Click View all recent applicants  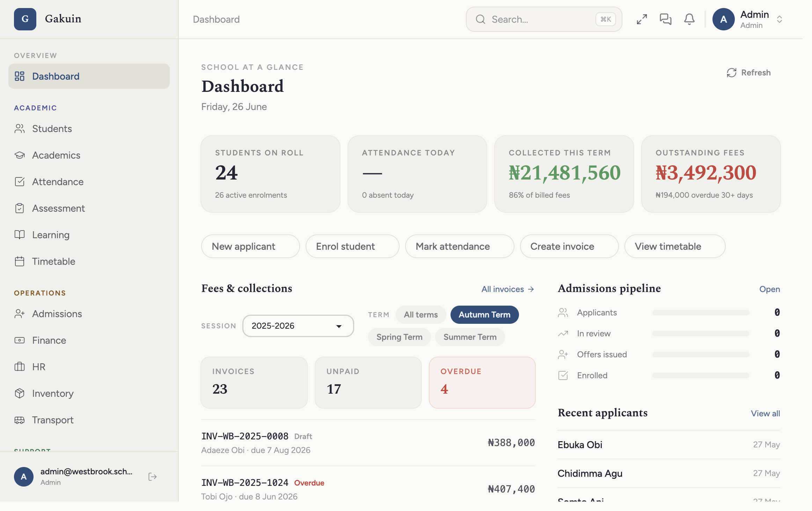(765, 414)
